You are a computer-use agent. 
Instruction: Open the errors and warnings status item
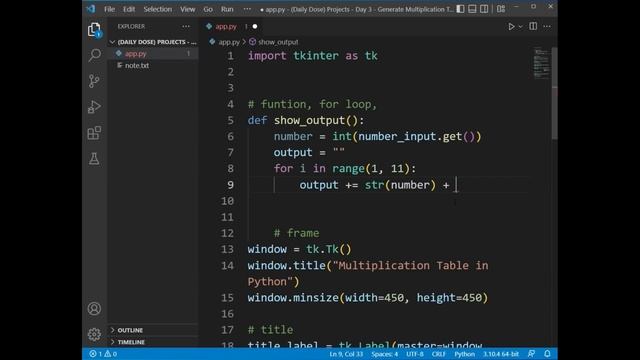(103, 354)
